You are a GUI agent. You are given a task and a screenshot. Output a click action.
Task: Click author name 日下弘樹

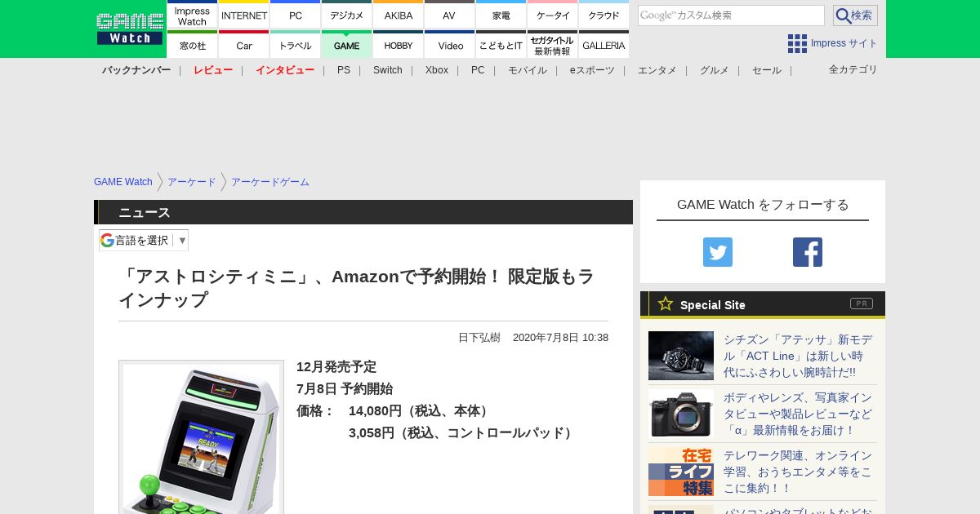point(479,338)
